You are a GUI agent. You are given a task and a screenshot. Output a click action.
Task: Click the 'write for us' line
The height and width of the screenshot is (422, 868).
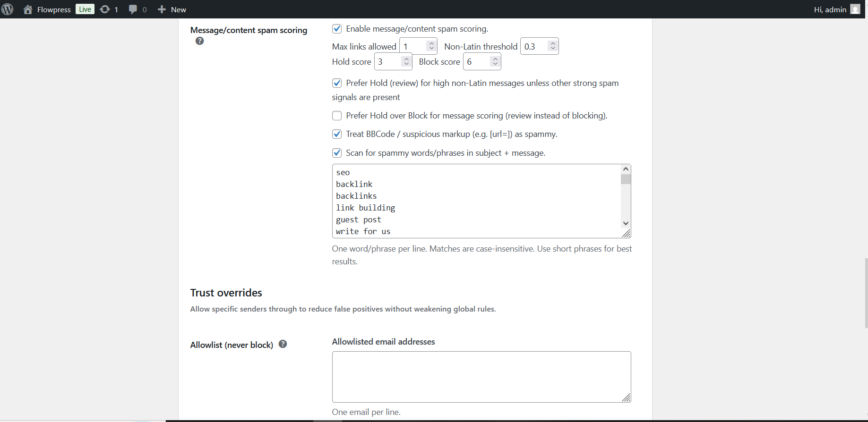363,231
